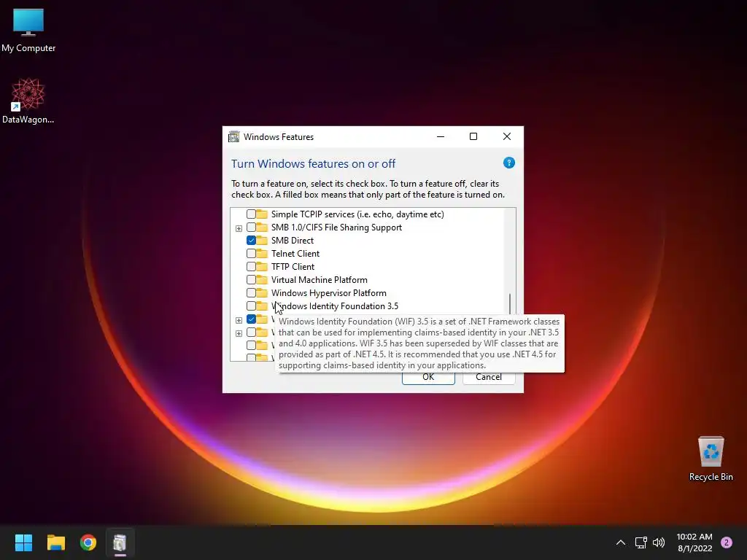Open the blue help icon
The image size is (747, 560).
(x=508, y=163)
